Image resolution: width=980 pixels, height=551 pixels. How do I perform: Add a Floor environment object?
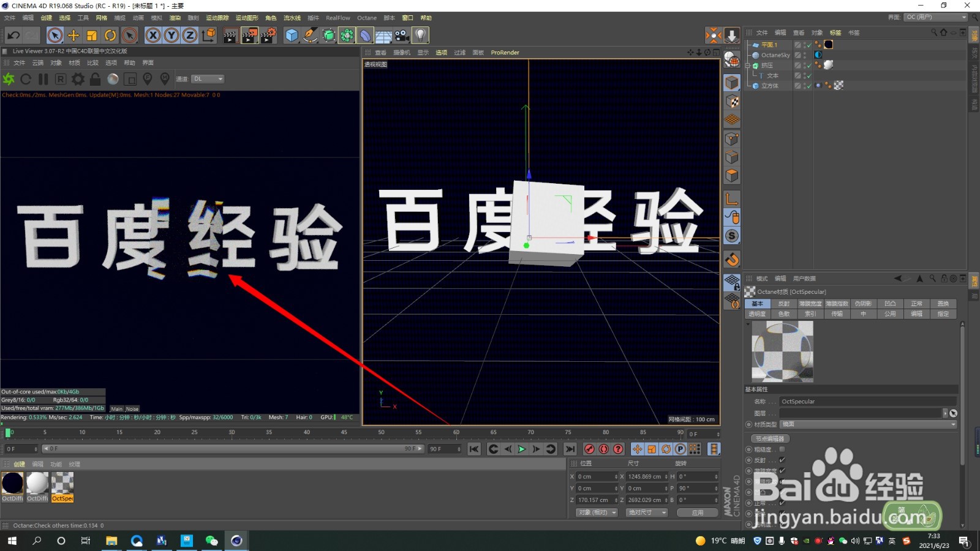click(383, 36)
